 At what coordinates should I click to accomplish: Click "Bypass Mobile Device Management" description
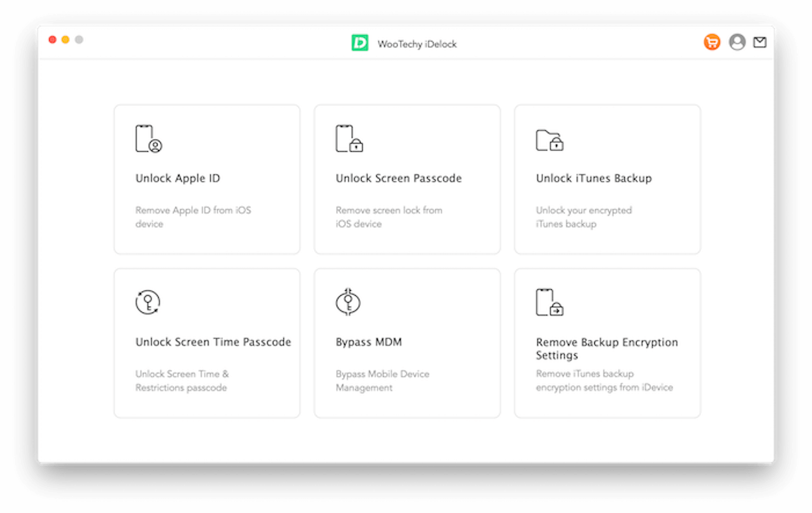[x=382, y=381]
